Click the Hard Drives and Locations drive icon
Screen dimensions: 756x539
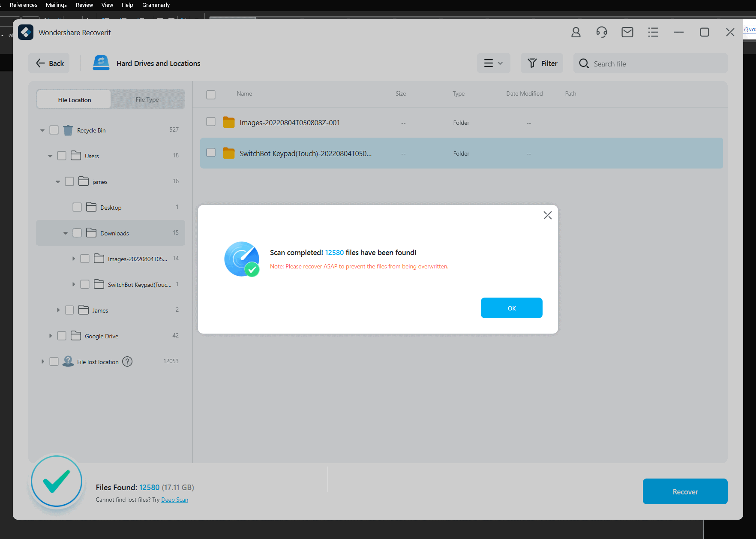101,63
